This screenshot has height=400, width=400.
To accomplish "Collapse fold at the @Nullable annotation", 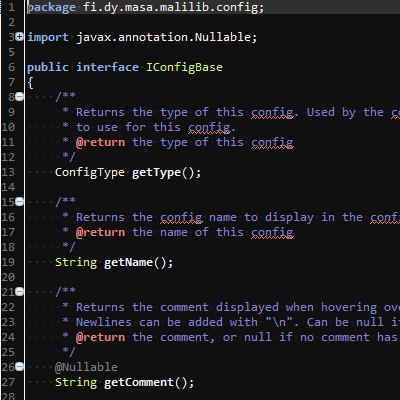I will point(20,367).
